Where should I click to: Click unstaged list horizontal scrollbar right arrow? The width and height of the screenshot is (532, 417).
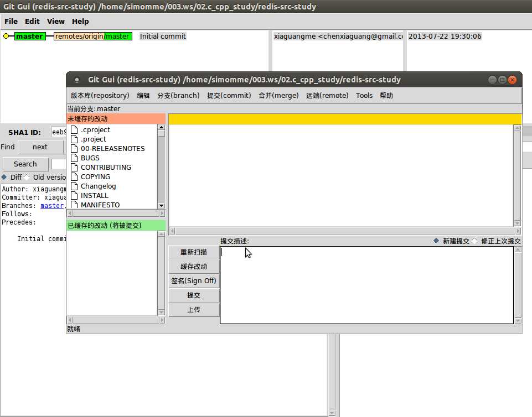coord(162,213)
